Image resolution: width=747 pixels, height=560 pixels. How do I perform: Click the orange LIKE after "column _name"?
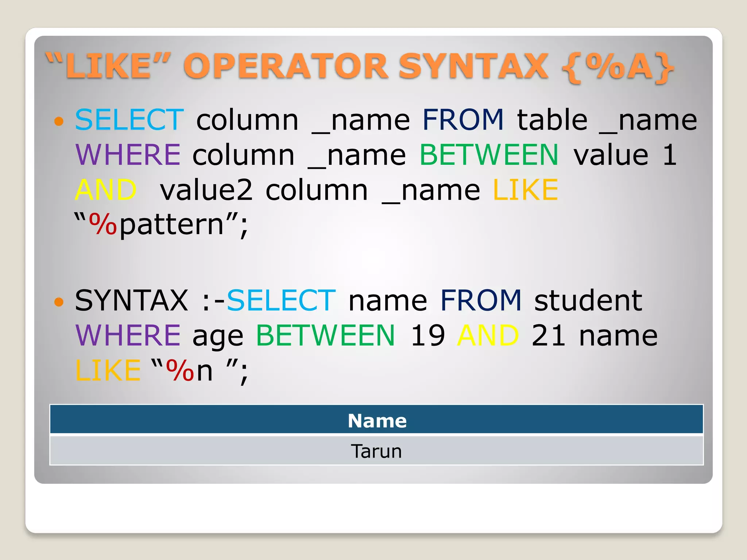(x=525, y=190)
